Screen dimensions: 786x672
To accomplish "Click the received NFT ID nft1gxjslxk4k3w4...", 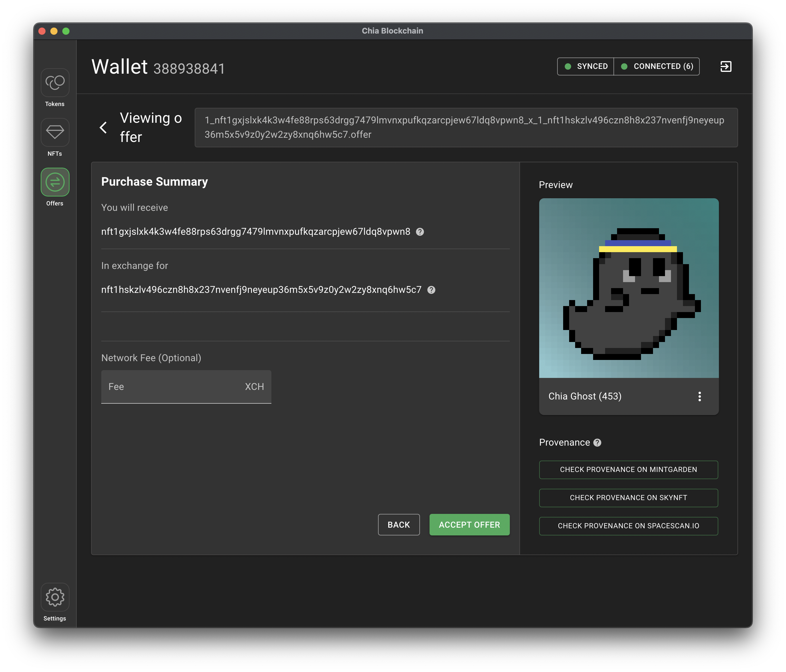I will tap(256, 232).
